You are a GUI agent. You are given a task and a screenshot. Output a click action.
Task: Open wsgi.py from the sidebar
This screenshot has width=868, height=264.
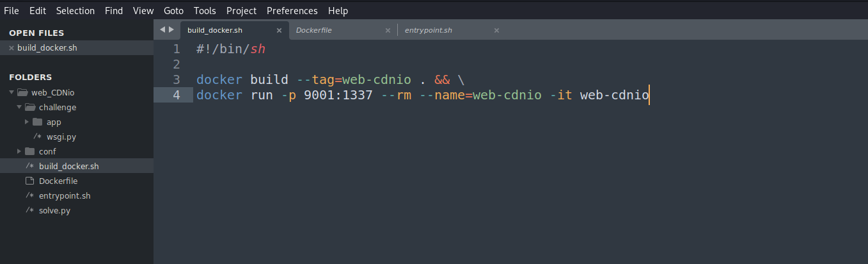pyautogui.click(x=61, y=136)
